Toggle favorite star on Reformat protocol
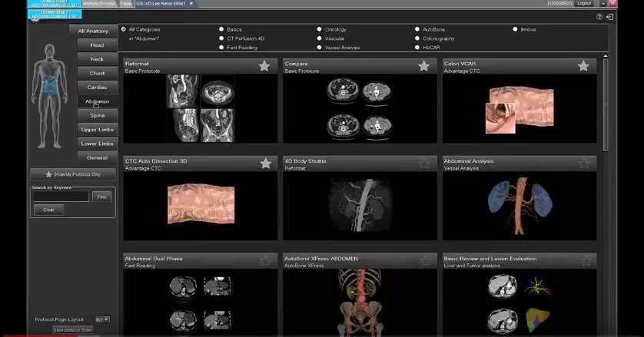Image resolution: width=644 pixels, height=337 pixels. (264, 66)
